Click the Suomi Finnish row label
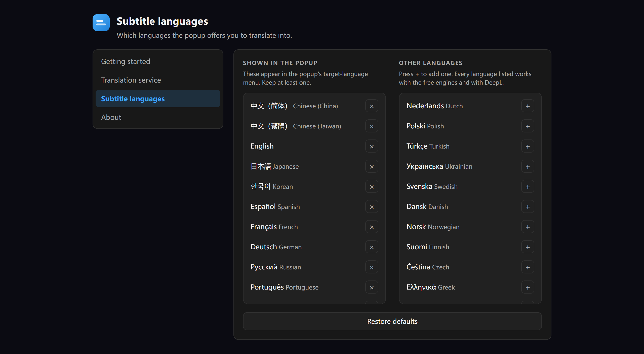644x354 pixels. click(x=428, y=247)
